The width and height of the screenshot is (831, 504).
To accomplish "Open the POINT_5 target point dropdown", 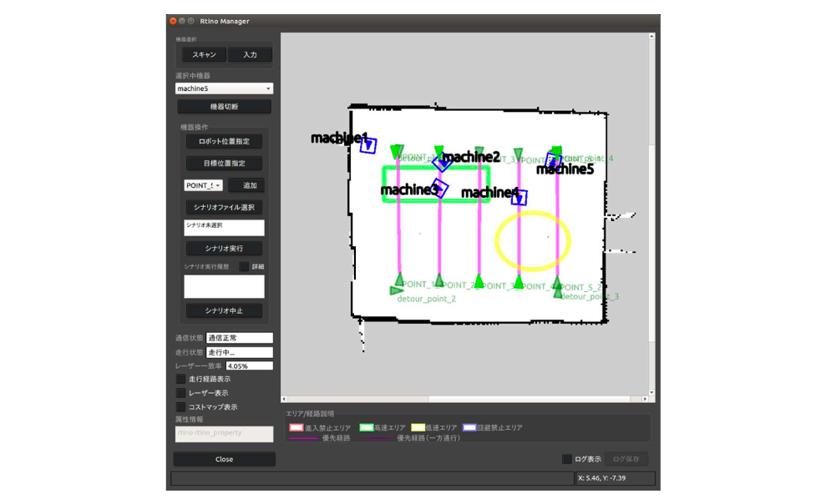I will 203,185.
